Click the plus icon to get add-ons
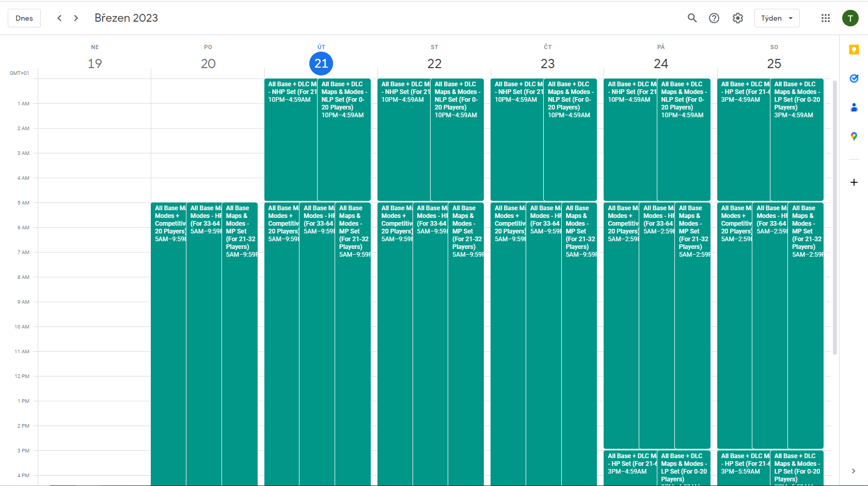The width and height of the screenshot is (868, 486). coord(854,182)
